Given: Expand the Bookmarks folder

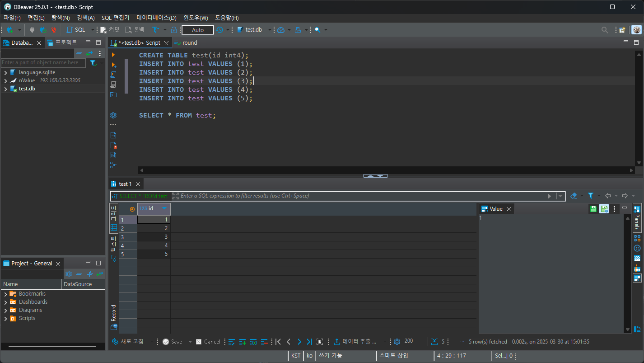Looking at the screenshot, I should tap(5, 294).
